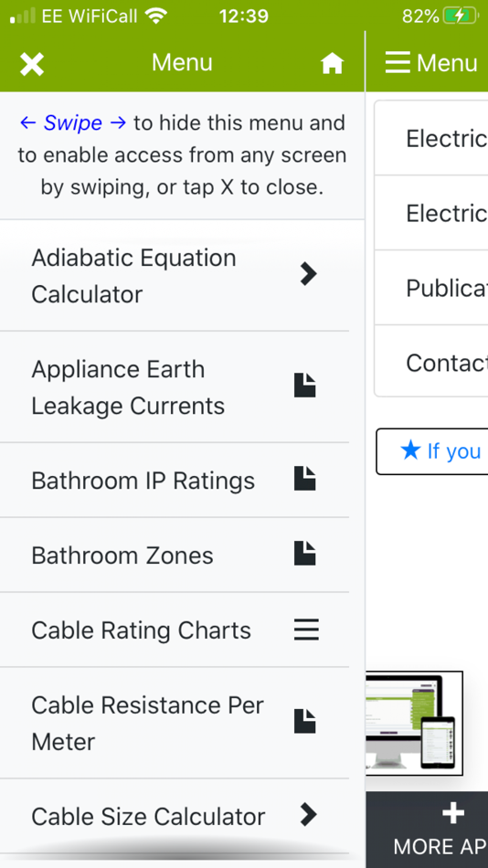488x868 pixels.
Task: Tap the star 'If you' button
Action: [432, 451]
